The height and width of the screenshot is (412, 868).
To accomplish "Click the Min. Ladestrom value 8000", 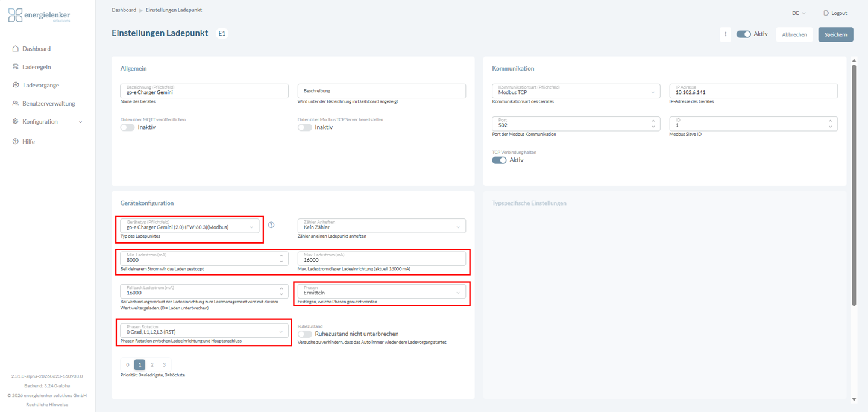I will [133, 261].
